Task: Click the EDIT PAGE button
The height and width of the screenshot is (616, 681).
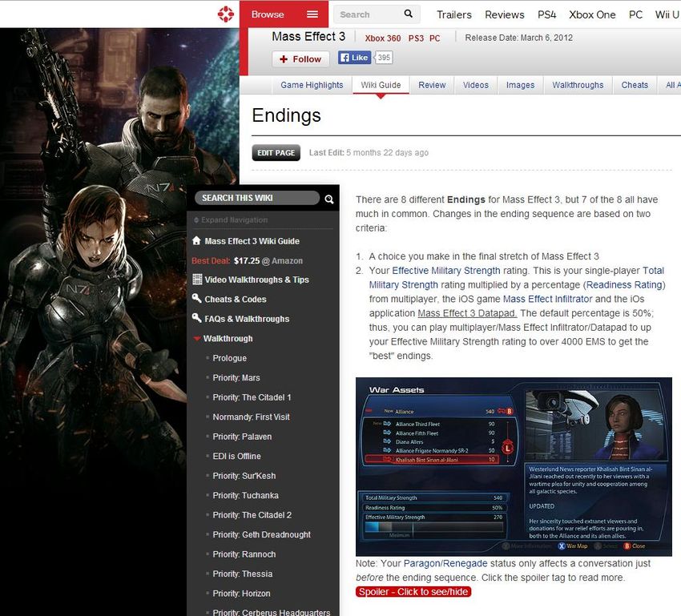Action: [276, 153]
